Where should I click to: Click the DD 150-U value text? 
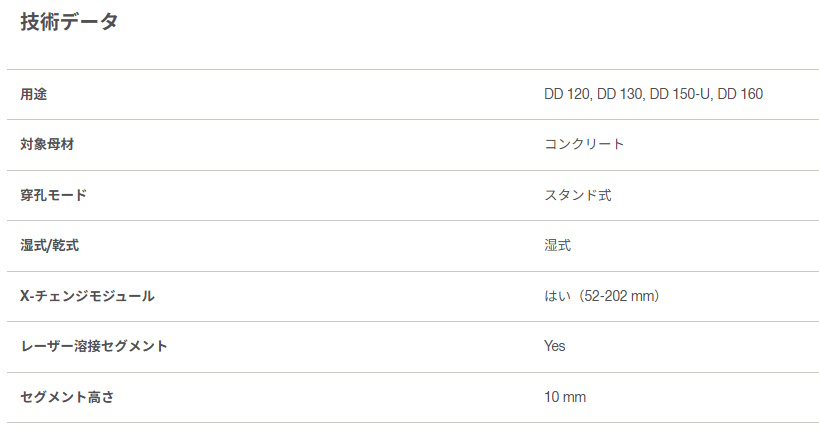pyautogui.click(x=680, y=95)
